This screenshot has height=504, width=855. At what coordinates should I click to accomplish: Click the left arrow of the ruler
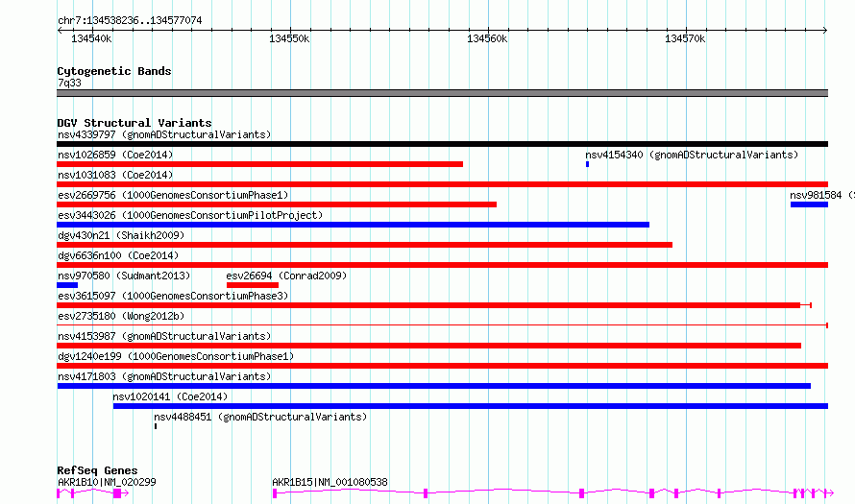tap(60, 31)
